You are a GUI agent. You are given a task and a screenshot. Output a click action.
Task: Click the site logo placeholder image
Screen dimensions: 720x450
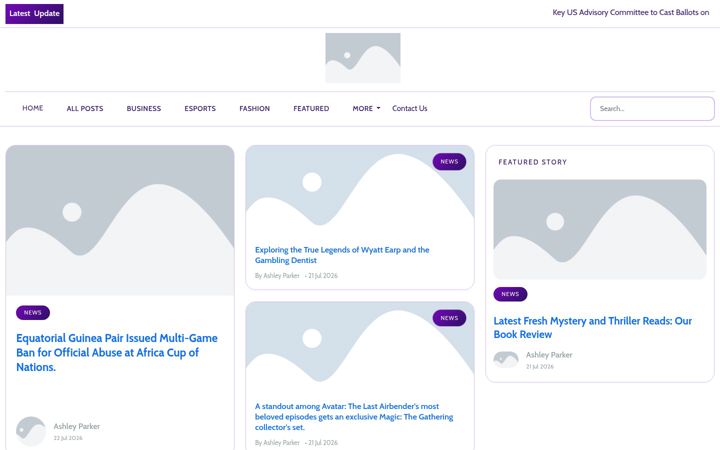coord(363,58)
